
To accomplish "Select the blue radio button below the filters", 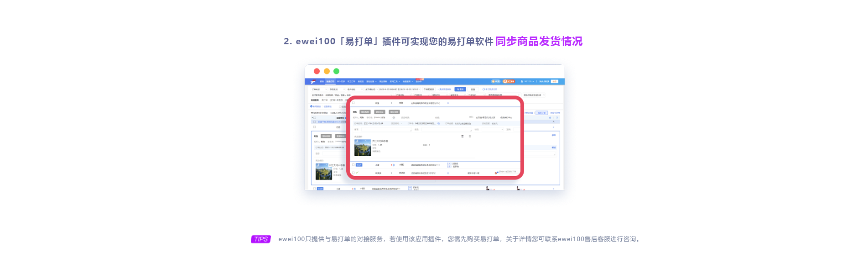I will click(312, 106).
